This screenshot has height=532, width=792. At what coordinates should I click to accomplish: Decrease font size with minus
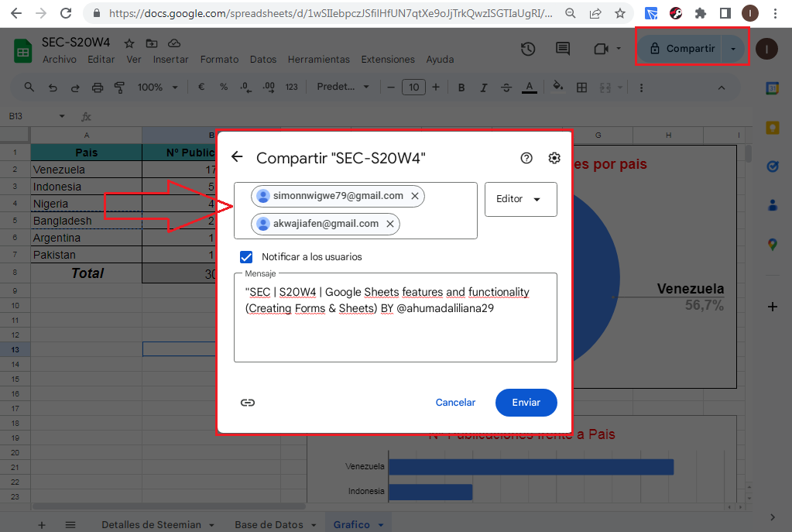pyautogui.click(x=390, y=88)
